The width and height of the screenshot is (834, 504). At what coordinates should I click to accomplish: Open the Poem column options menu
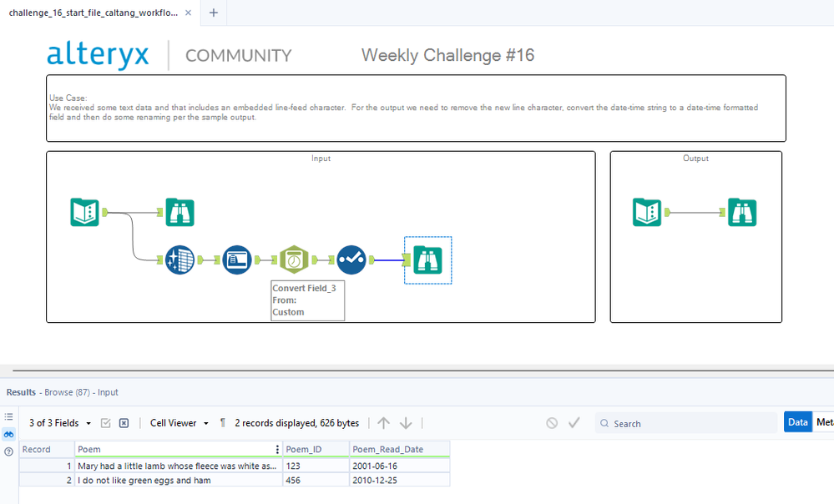point(277,449)
